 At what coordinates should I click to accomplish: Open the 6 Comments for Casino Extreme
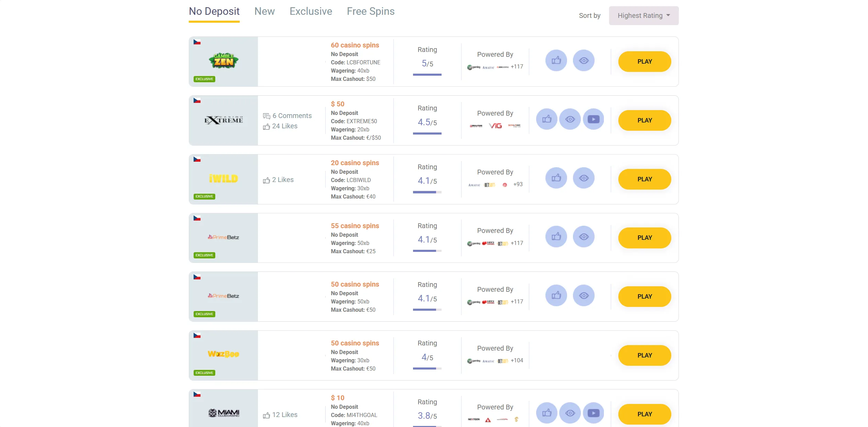coord(287,116)
